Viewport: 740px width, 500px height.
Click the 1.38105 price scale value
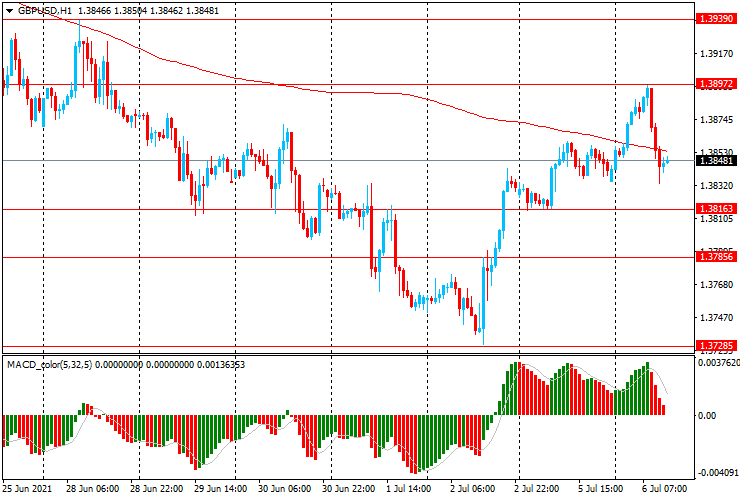[716, 219]
